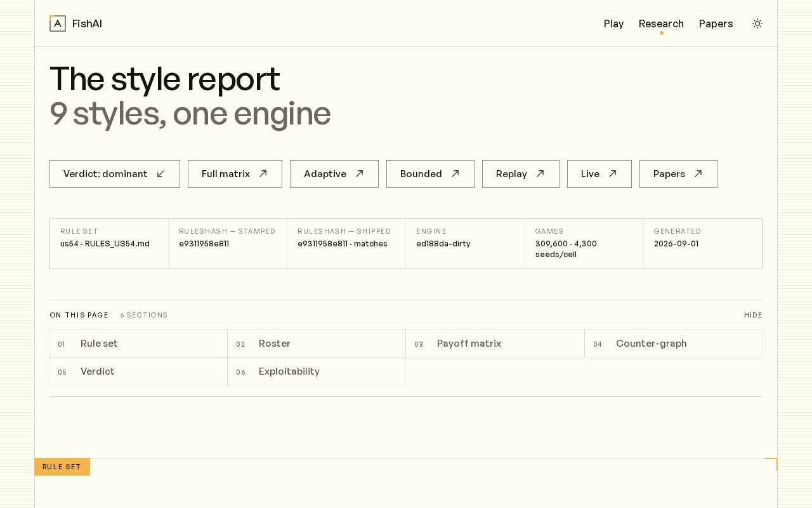Viewport: 812px width, 508px height.
Task: Jump to section 02 Roster
Action: 317,344
